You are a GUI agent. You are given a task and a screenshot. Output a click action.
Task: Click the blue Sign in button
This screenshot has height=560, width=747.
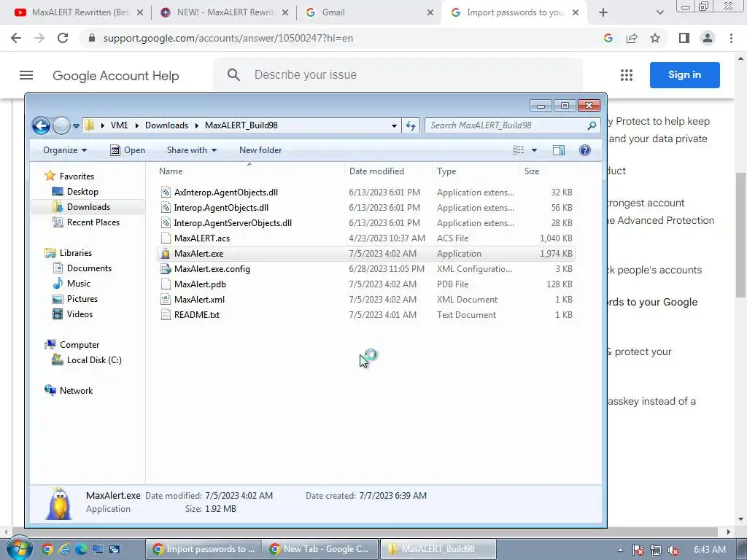click(x=684, y=75)
